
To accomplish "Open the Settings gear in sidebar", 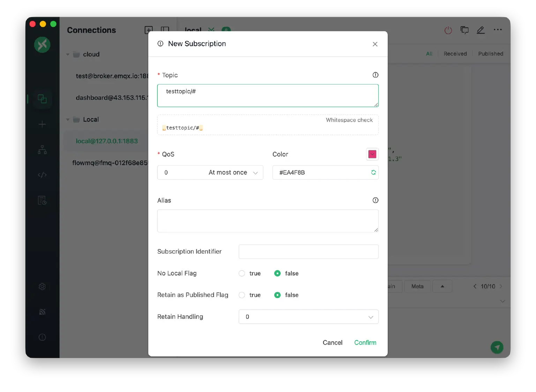I will [x=42, y=287].
